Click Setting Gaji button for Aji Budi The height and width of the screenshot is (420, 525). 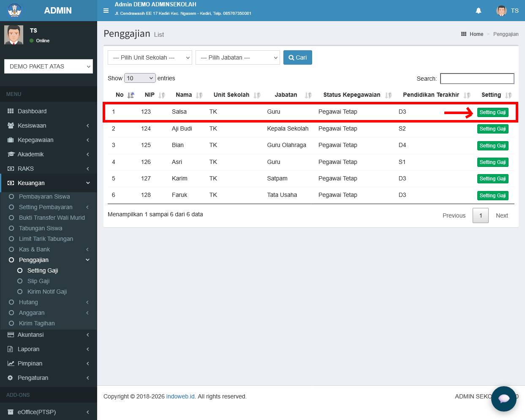click(x=492, y=129)
